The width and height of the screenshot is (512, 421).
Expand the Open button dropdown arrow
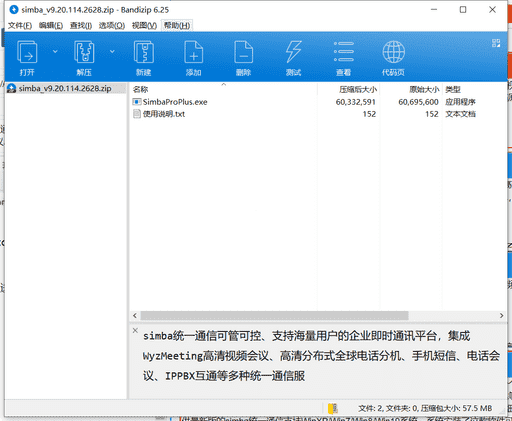click(x=55, y=51)
